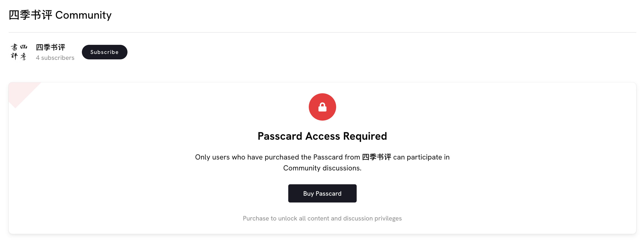
Task: Click the "Passcard Access Required" heading
Action: point(322,136)
